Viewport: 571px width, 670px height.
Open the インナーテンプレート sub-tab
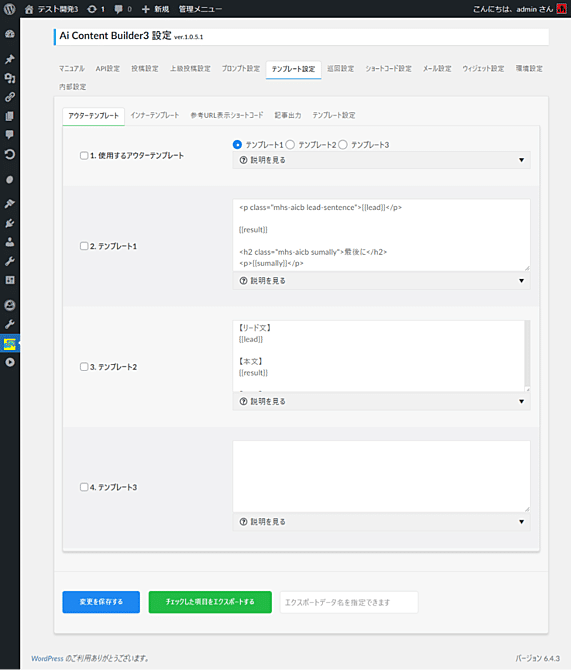[155, 115]
